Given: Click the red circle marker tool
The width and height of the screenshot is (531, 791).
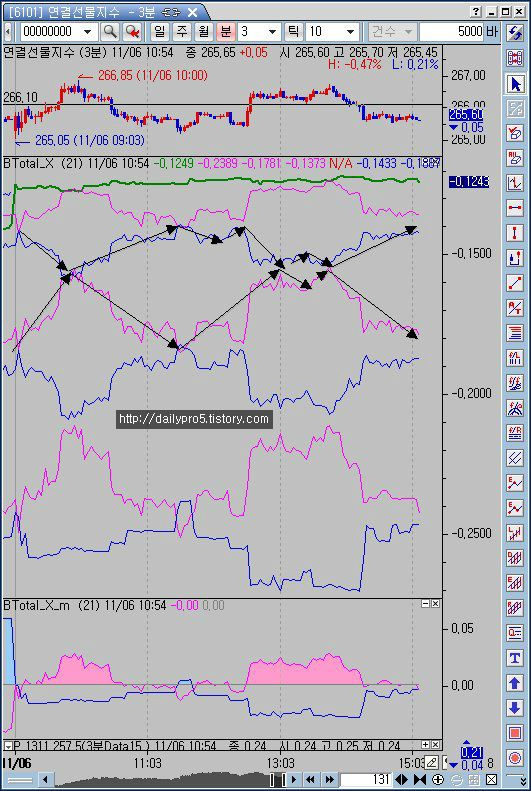Looking at the screenshot, I should [x=515, y=757].
